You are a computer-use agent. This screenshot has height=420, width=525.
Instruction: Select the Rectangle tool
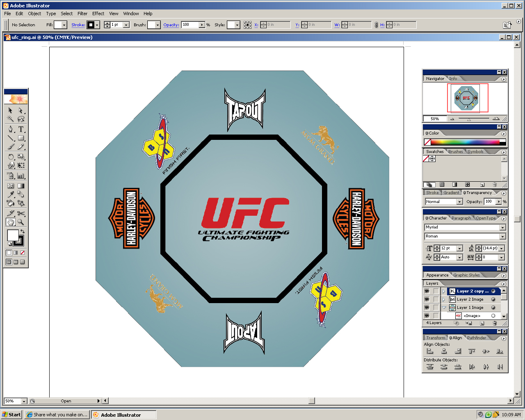[21, 138]
